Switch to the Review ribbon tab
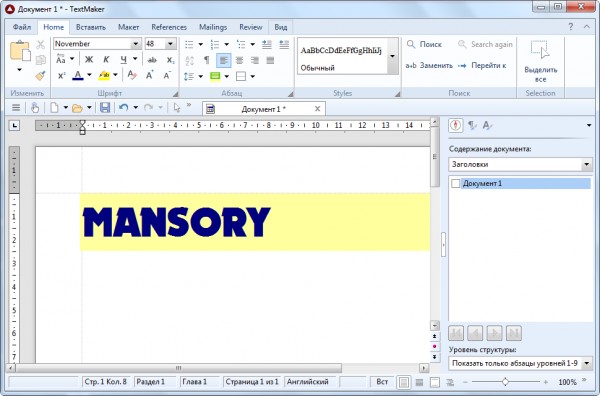The width and height of the screenshot is (600, 396). (251, 27)
